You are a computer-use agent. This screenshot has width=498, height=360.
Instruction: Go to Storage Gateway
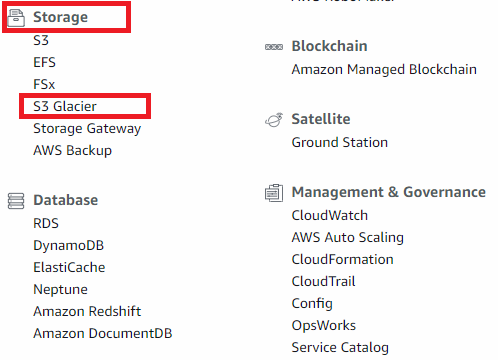pos(87,129)
